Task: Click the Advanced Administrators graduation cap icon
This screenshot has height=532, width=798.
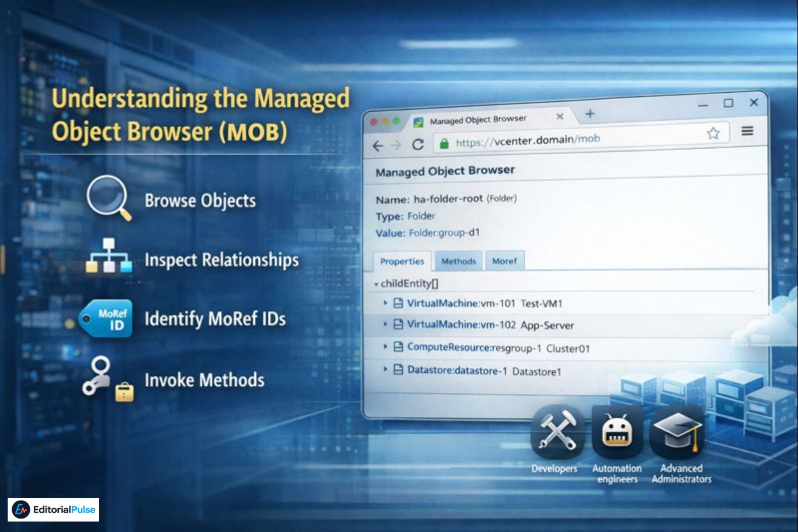Action: (x=678, y=433)
